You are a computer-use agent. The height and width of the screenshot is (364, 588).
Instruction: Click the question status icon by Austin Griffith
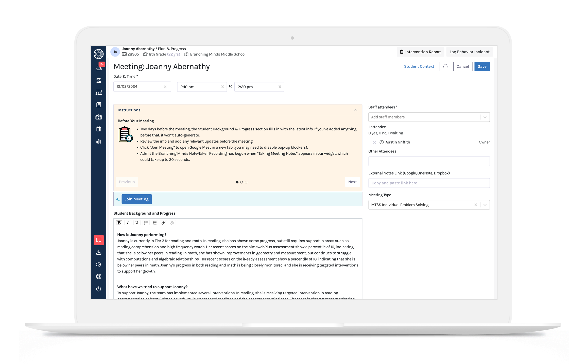click(382, 142)
